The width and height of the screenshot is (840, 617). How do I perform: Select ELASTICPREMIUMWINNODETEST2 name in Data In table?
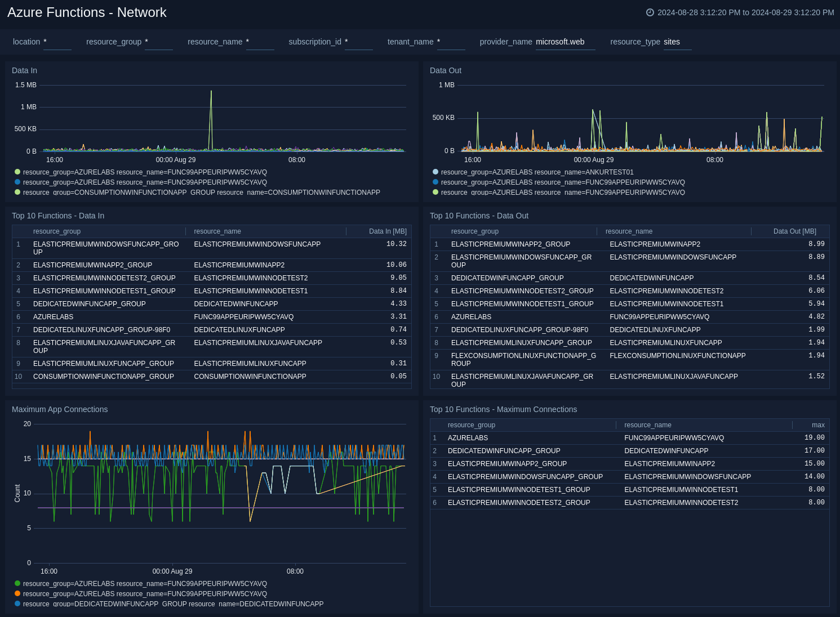251,278
